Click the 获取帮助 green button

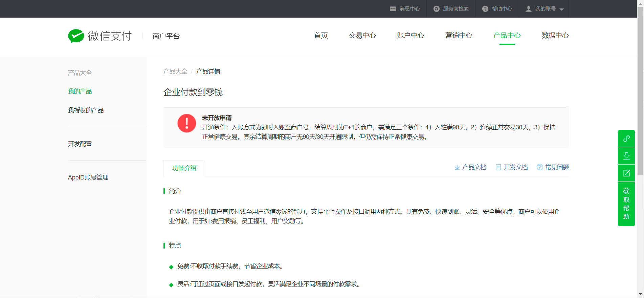coord(626,204)
